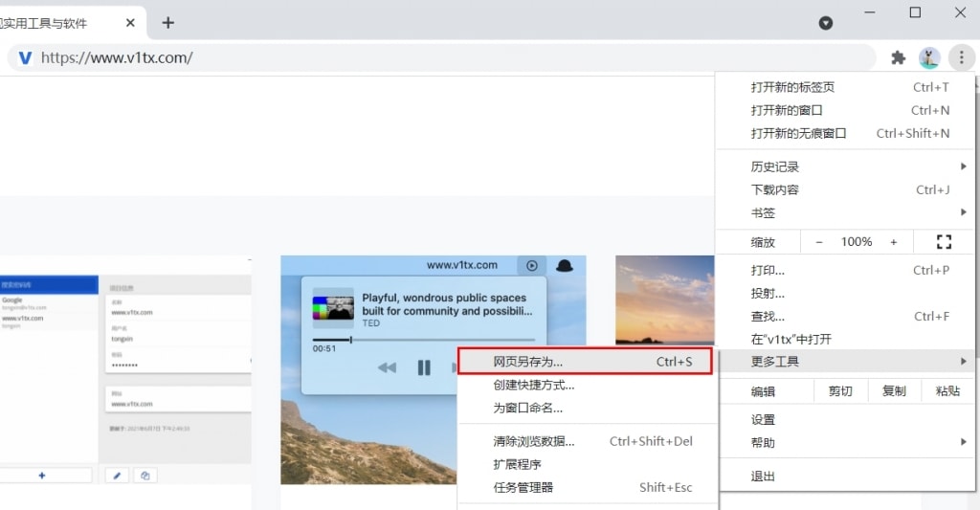
Task: Click the address bar URL
Action: [x=117, y=58]
